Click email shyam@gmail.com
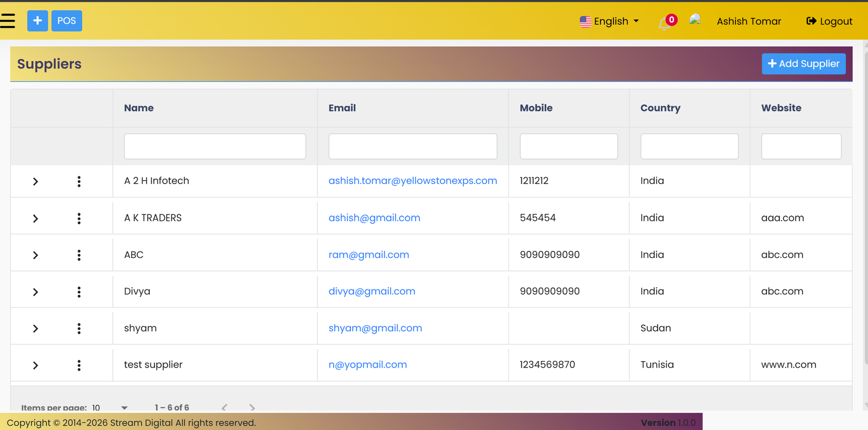This screenshot has height=430, width=868. point(375,328)
